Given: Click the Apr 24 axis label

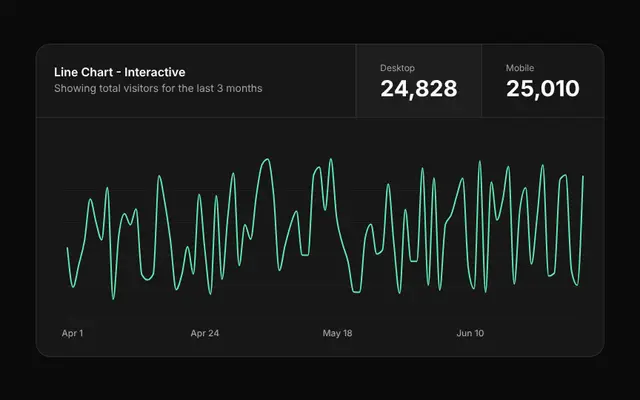Looking at the screenshot, I should [204, 333].
